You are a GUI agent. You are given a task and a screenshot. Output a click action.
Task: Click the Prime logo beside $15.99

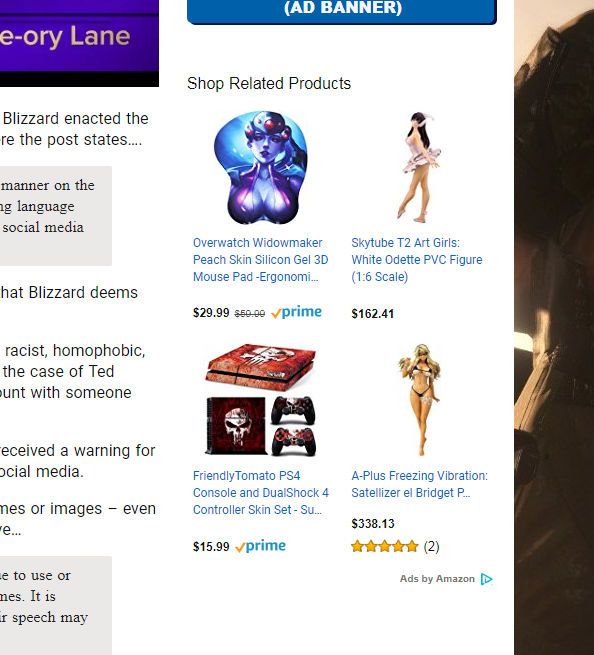pos(260,546)
